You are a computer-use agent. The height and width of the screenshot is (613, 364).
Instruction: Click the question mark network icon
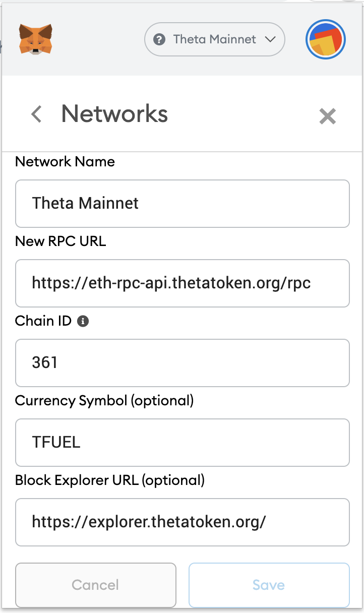[x=160, y=39]
